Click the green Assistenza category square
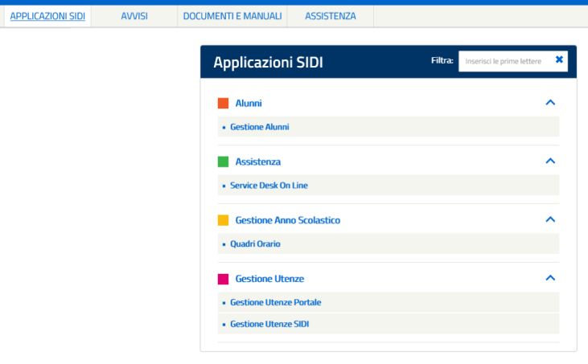This screenshot has width=588, height=364. pyautogui.click(x=223, y=162)
